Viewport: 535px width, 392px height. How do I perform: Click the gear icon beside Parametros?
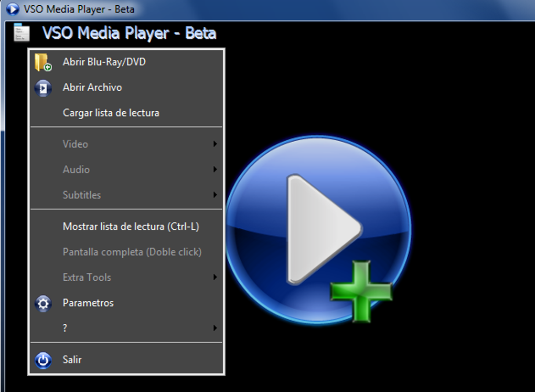43,303
